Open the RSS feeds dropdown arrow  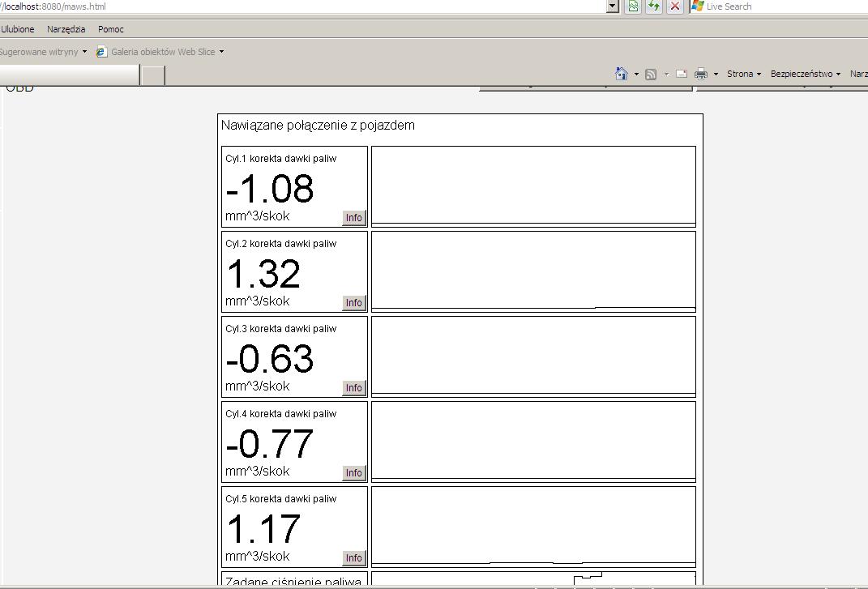point(666,74)
